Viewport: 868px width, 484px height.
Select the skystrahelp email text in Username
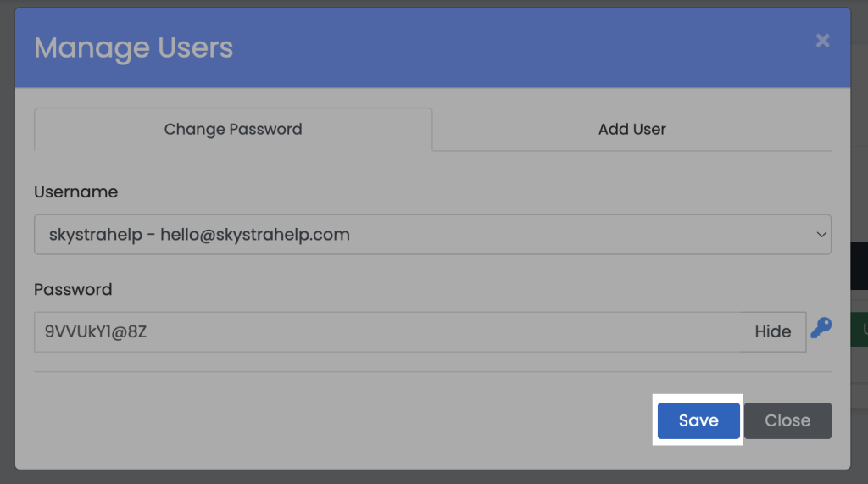tap(255, 235)
